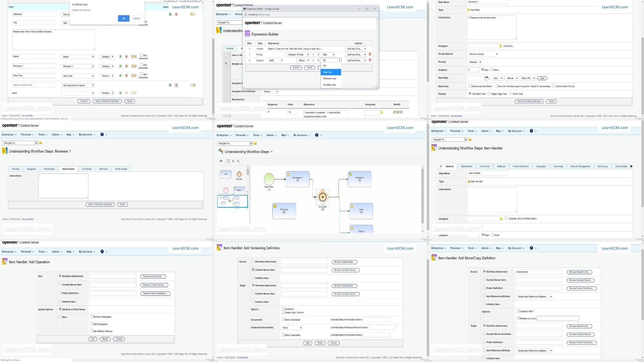644x362 pixels.
Task: Open the Start Date calendar picker icon
Action: [487, 78]
